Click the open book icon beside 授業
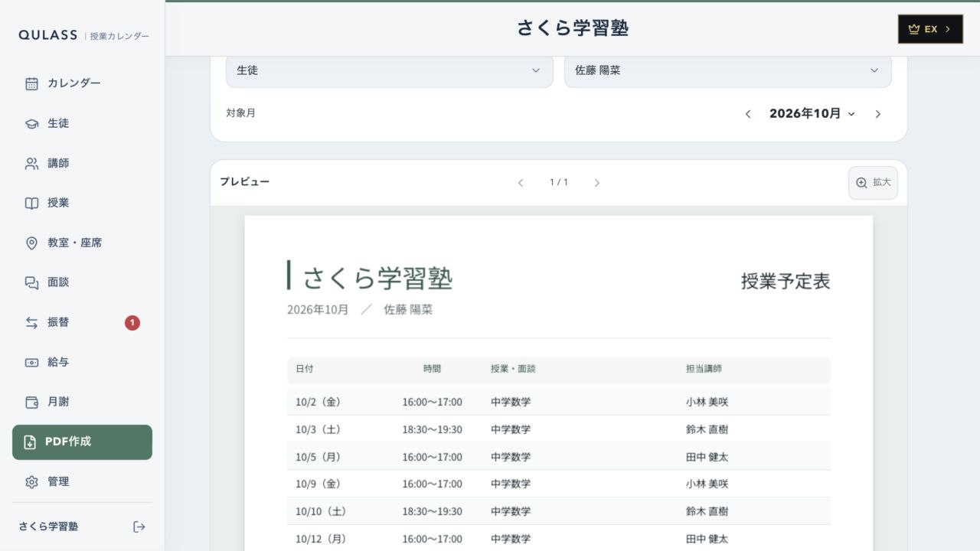The width and height of the screenshot is (980, 551). (31, 203)
